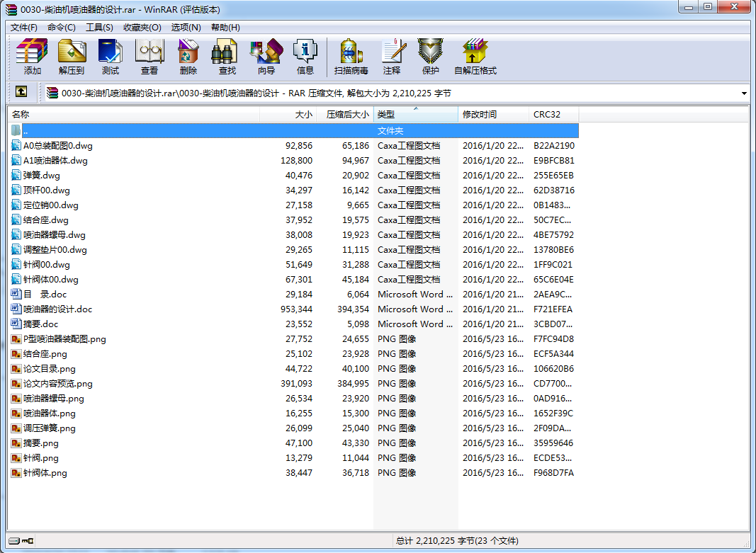Viewport: 756px width, 553px height.
Task: Sort by the 类型 column header
Action: point(416,114)
